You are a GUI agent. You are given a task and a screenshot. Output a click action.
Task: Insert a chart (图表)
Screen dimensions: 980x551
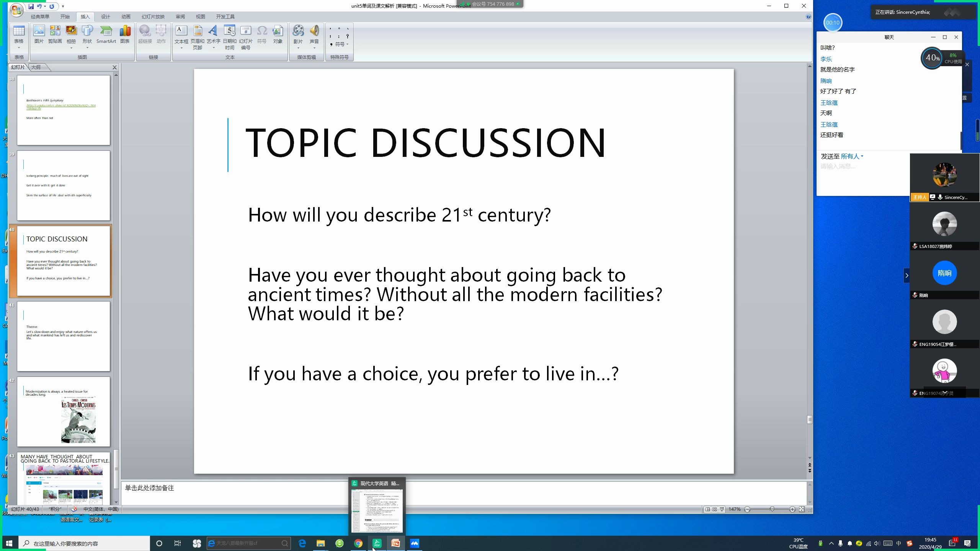(125, 34)
